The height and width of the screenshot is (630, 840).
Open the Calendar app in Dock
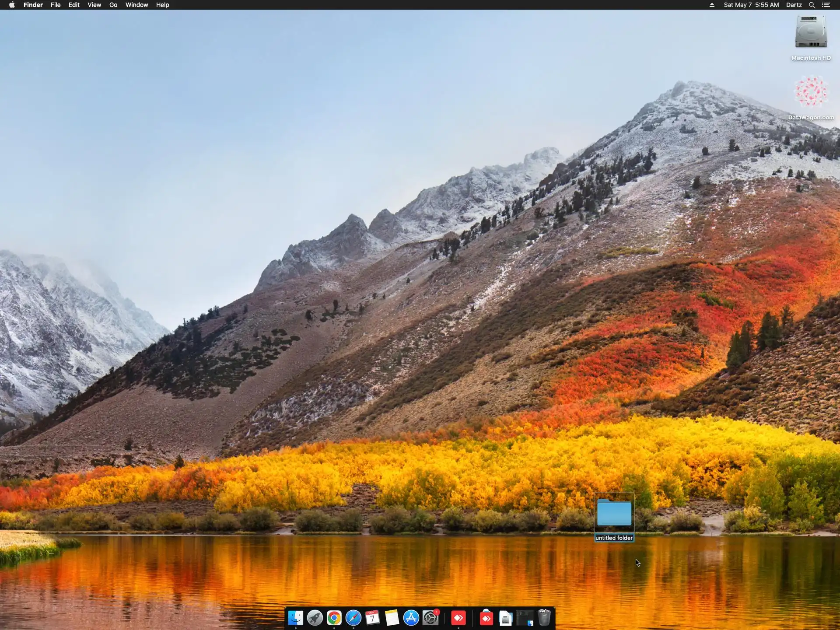point(373,618)
